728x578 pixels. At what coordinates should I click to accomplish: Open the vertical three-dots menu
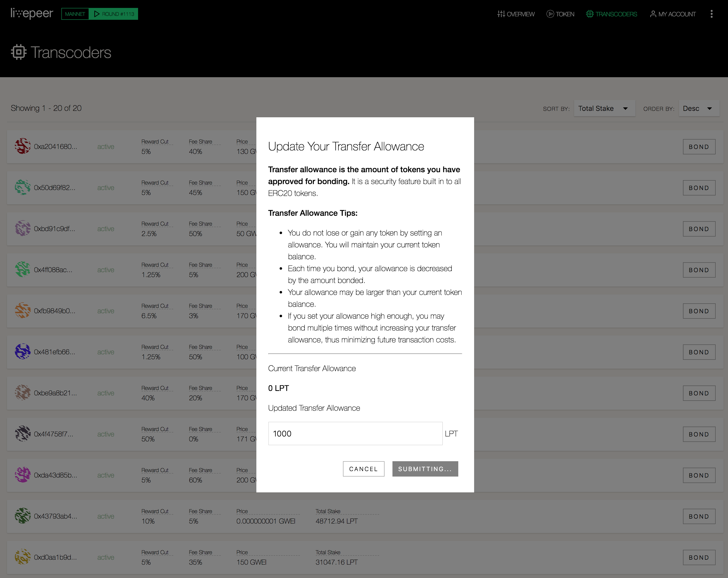pos(711,14)
